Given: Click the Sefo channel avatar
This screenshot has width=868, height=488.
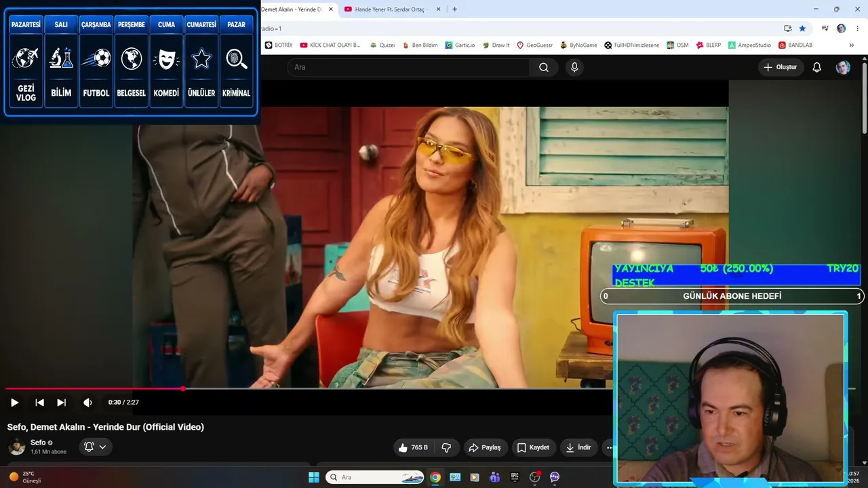Looking at the screenshot, I should (x=17, y=447).
